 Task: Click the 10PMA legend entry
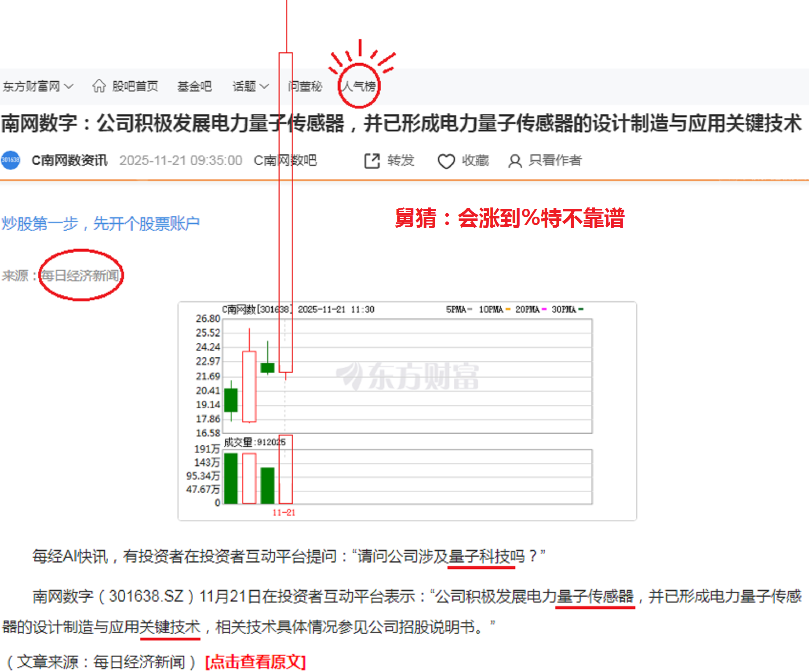(x=495, y=309)
